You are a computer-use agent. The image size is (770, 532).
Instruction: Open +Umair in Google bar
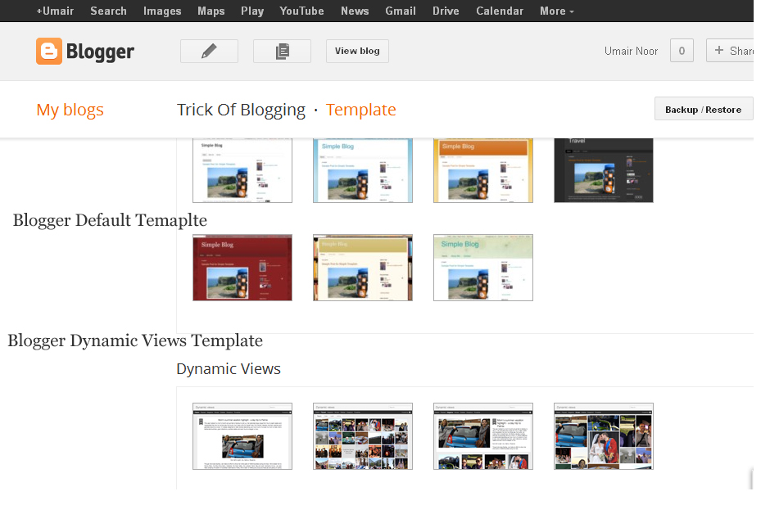55,11
